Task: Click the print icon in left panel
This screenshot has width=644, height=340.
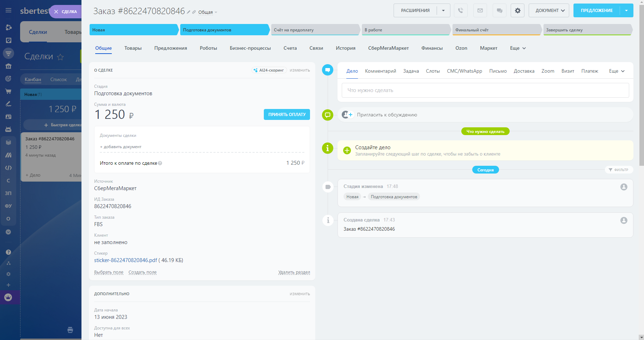Action: click(70, 330)
